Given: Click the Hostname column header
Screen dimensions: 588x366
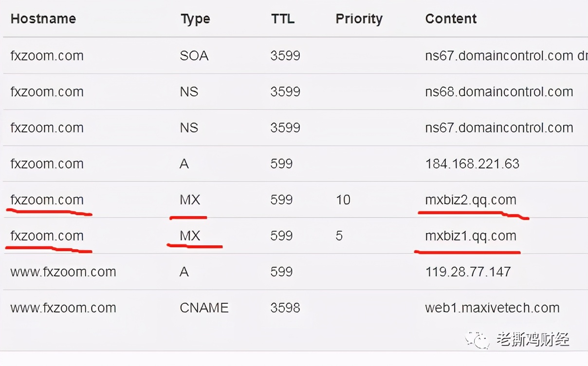Looking at the screenshot, I should [43, 19].
